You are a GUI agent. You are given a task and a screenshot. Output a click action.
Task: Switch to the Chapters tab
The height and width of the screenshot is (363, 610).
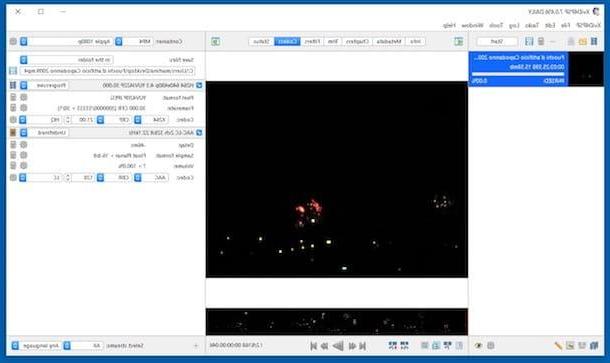357,41
